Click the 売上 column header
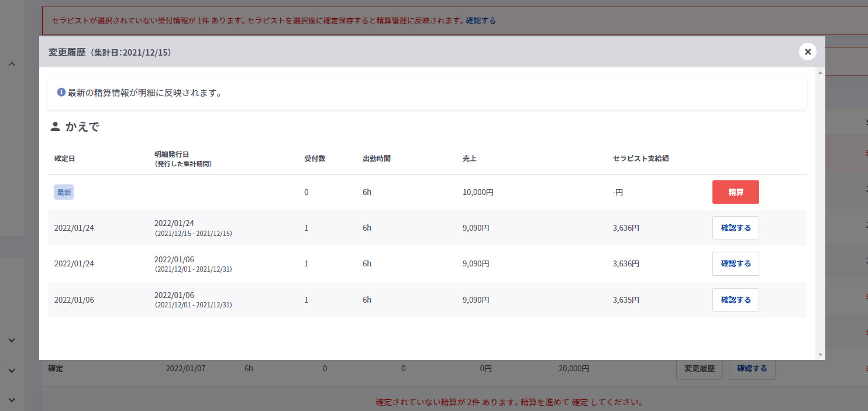Image resolution: width=868 pixels, height=411 pixels. tap(469, 159)
